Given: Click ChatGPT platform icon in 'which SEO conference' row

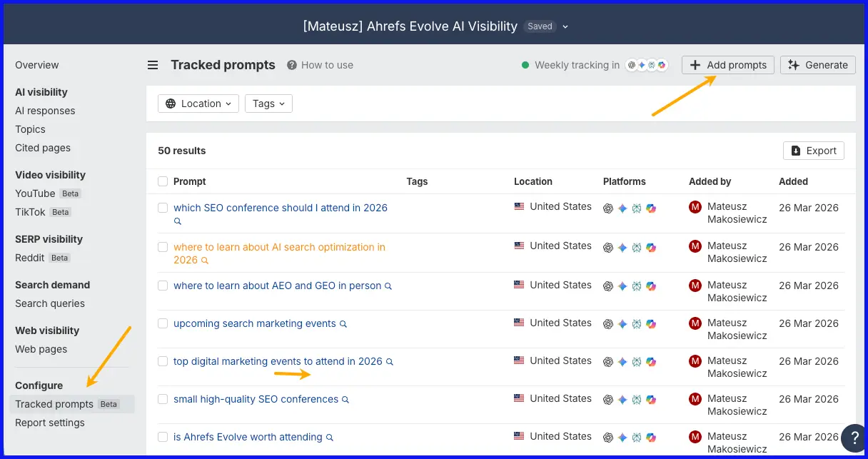Looking at the screenshot, I should (x=608, y=208).
